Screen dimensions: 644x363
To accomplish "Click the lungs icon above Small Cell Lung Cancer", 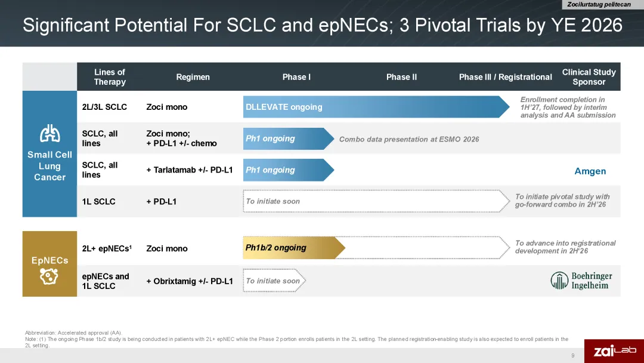I will 49,133.
